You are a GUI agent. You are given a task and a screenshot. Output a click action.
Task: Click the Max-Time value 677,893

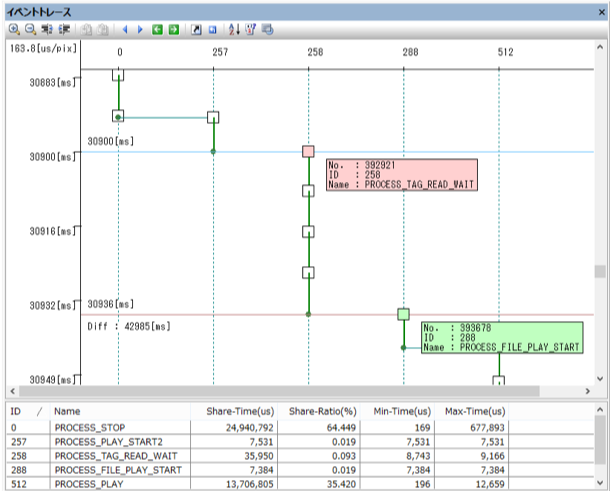click(487, 428)
